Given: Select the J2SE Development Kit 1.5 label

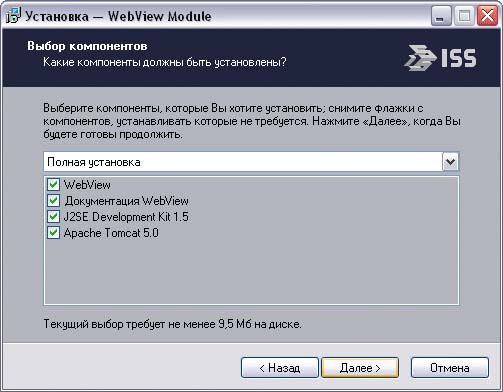Looking at the screenshot, I should [x=126, y=217].
